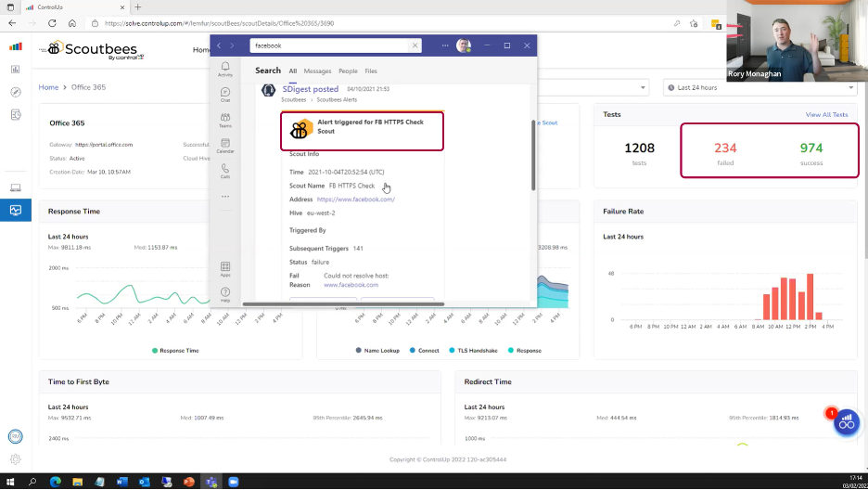Switch to Files search tab
Screen dimensions: 868x490
[371, 71]
